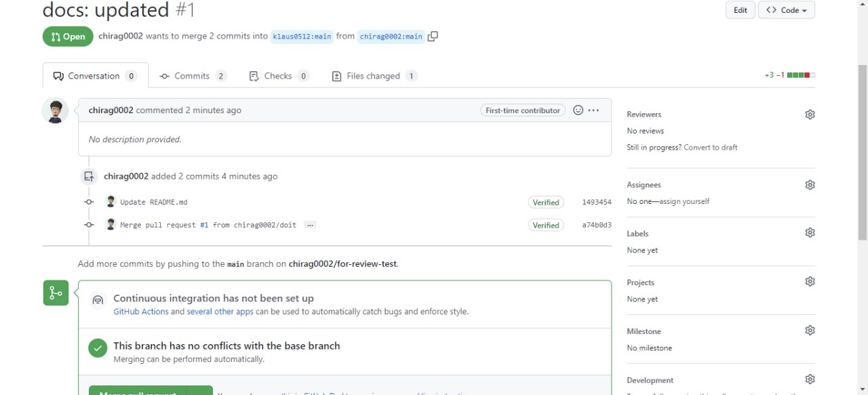
Task: Click the Milestone sidebar heading
Action: (x=644, y=331)
